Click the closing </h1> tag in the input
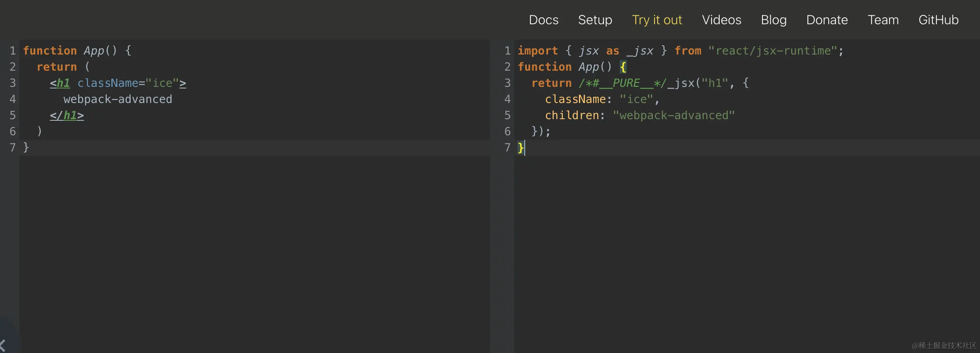980x353 pixels. 67,116
